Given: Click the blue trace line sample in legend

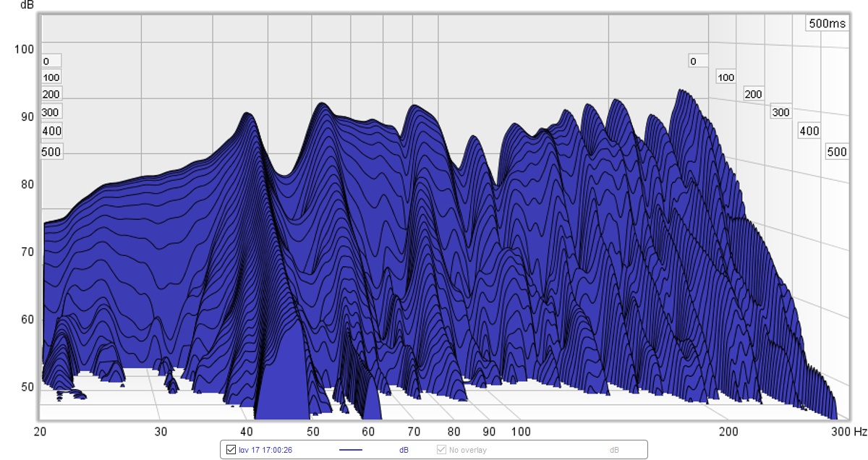Looking at the screenshot, I should coord(351,450).
